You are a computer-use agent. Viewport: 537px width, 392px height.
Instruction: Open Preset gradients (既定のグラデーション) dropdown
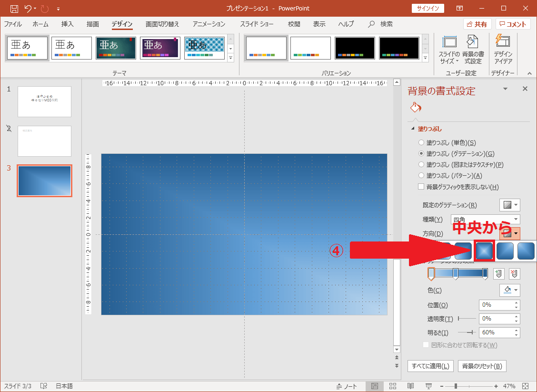click(510, 205)
